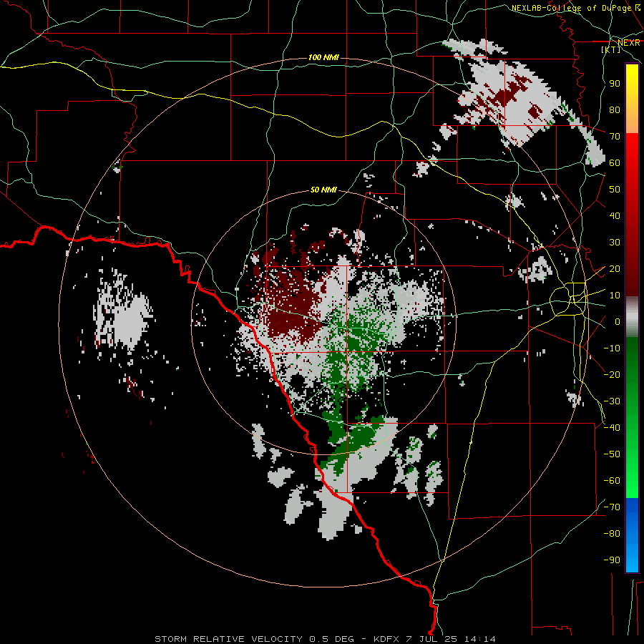Click the "-80" value on the velocity scale
The height and width of the screenshot is (644, 644).
pyautogui.click(x=612, y=534)
